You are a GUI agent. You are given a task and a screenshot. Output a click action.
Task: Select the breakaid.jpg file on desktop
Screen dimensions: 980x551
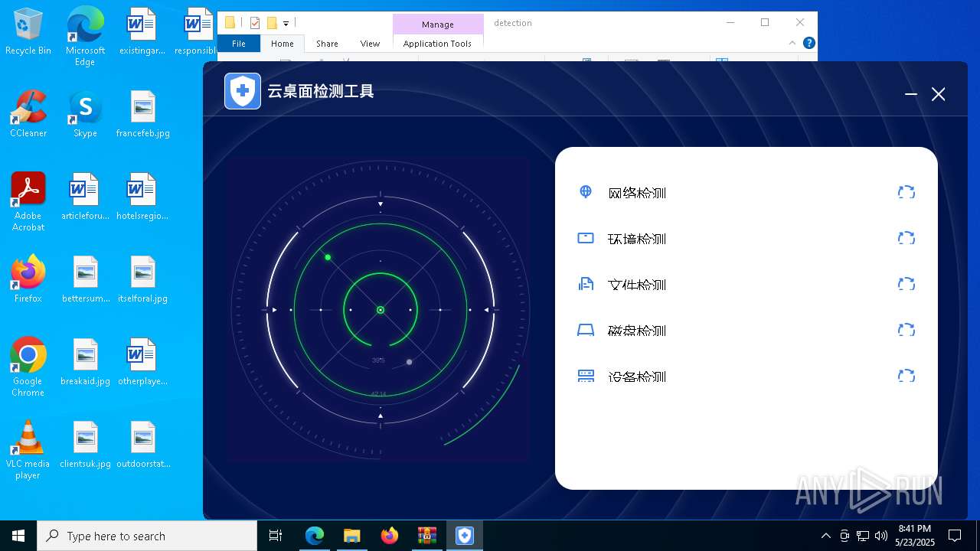85,361
